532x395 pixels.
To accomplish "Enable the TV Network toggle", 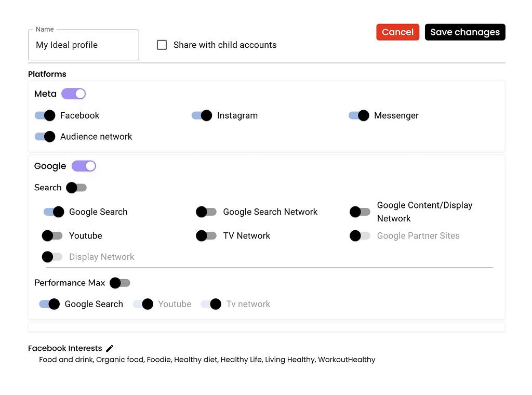I will 206,235.
